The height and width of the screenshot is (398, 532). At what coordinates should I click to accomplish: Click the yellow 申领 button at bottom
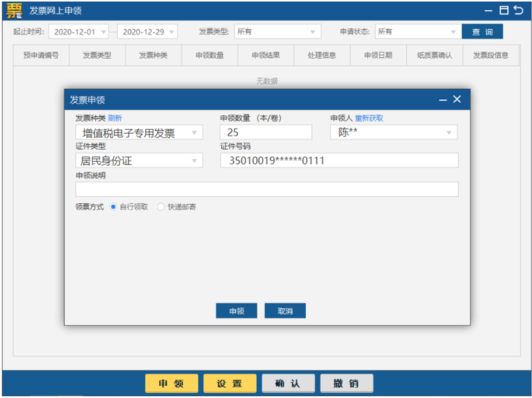click(x=171, y=383)
